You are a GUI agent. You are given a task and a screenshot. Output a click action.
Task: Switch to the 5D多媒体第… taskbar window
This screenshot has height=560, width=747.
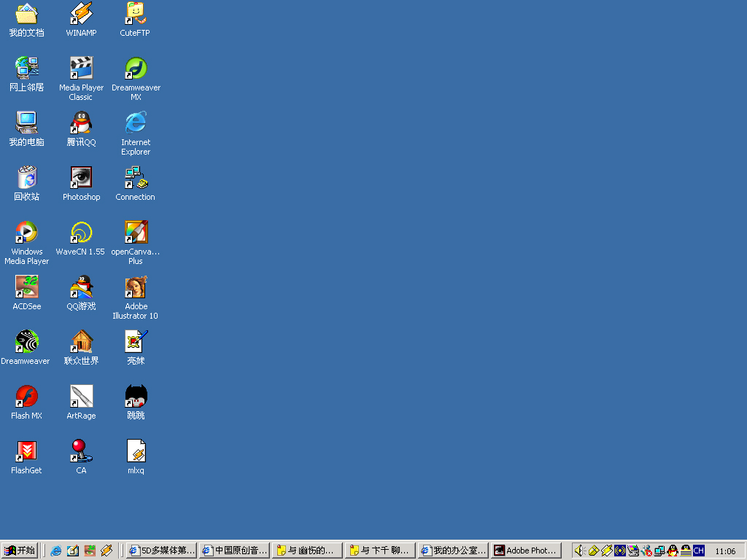click(161, 551)
